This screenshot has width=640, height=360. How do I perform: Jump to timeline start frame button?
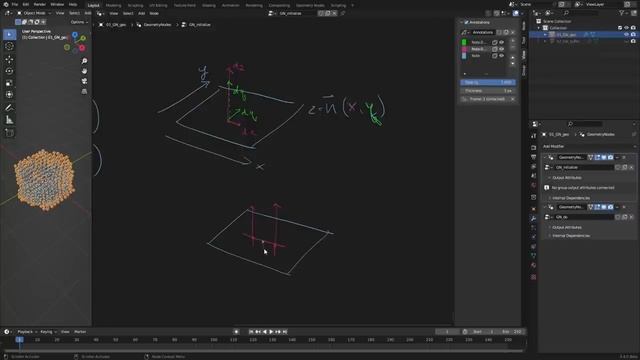coord(251,332)
